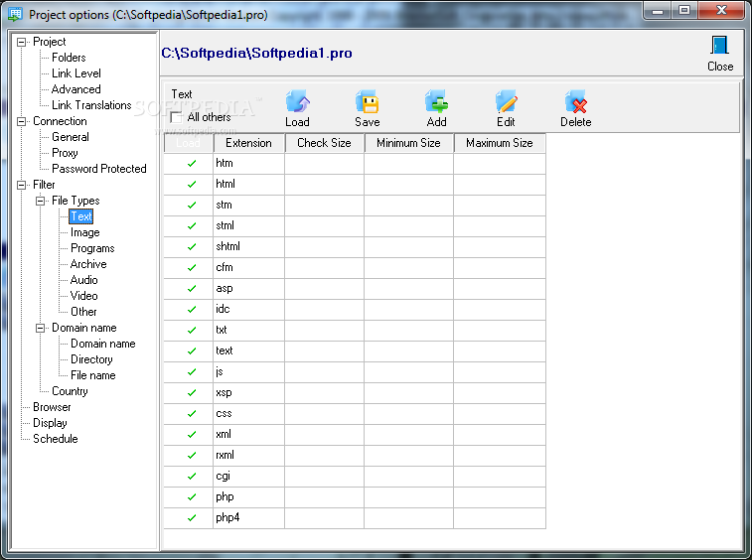The image size is (752, 560).
Task: Maximize the Project options window
Action: coord(684,11)
